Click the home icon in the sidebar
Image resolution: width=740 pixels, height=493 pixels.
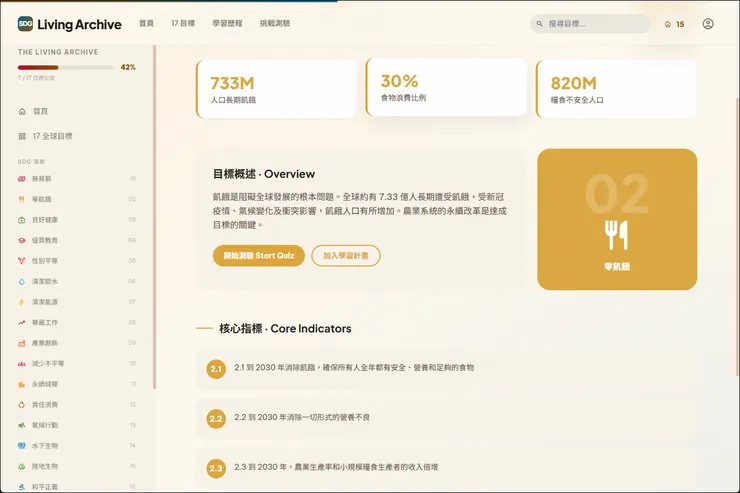[x=22, y=111]
